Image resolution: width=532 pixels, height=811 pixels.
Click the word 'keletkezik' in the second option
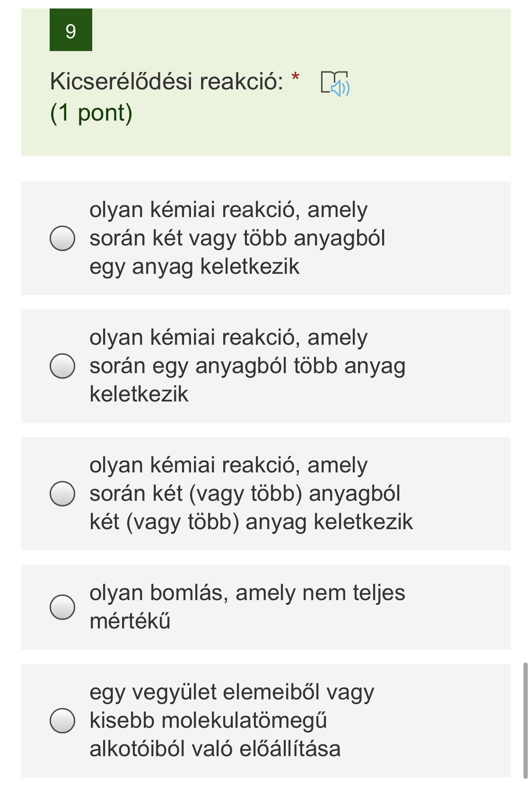(x=139, y=394)
